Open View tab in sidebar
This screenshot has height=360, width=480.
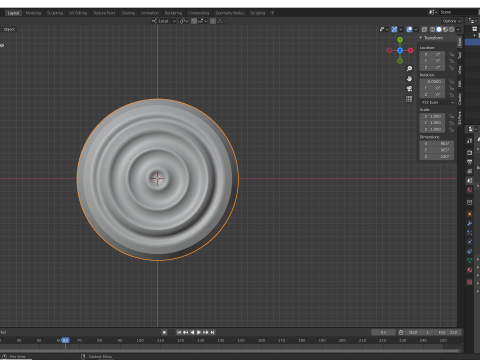460,69
